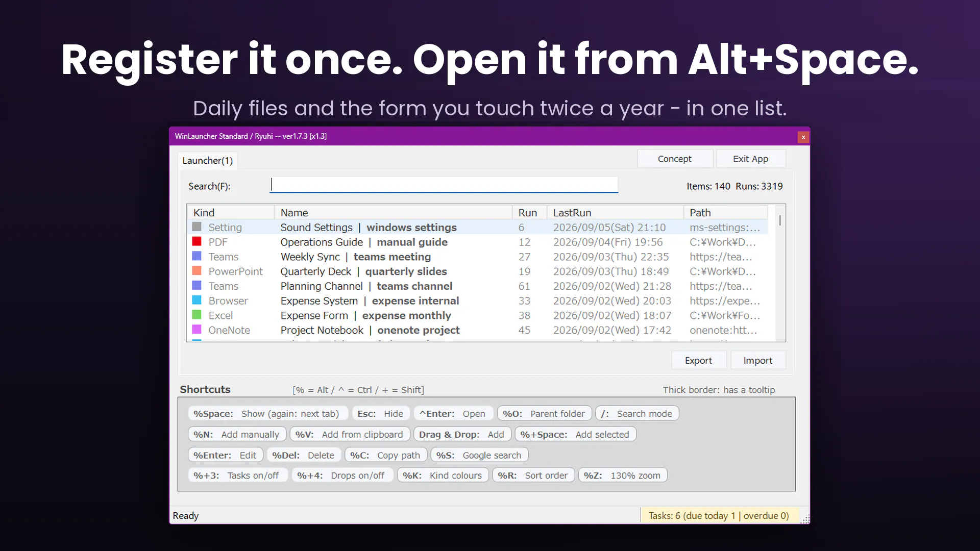Viewport: 980px width, 551px height.
Task: Click the /: Search mode shortcut chip
Action: (637, 413)
